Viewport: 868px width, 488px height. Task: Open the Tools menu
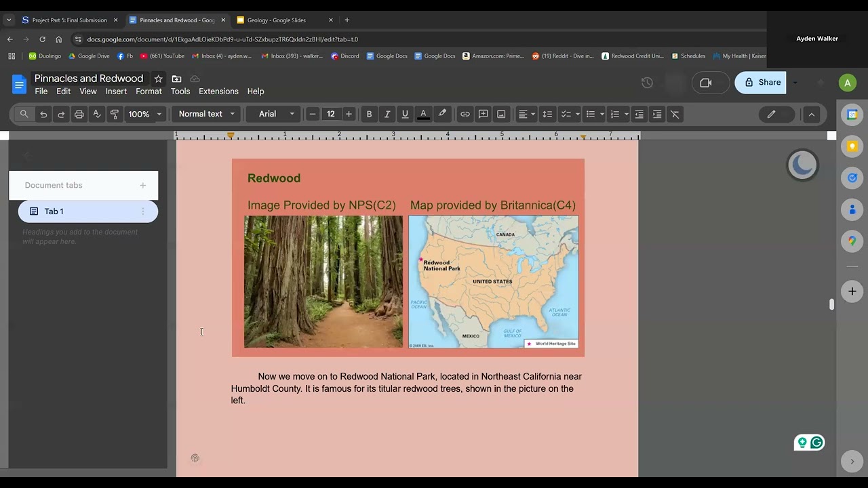click(180, 91)
